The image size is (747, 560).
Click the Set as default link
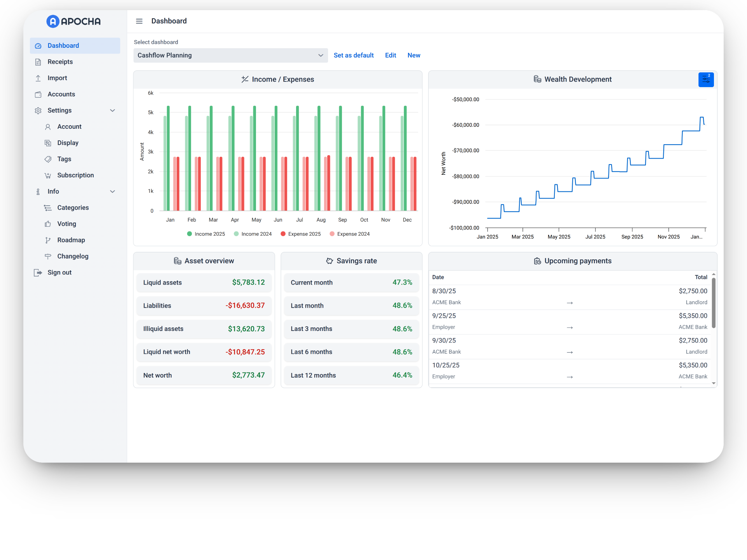pos(353,55)
